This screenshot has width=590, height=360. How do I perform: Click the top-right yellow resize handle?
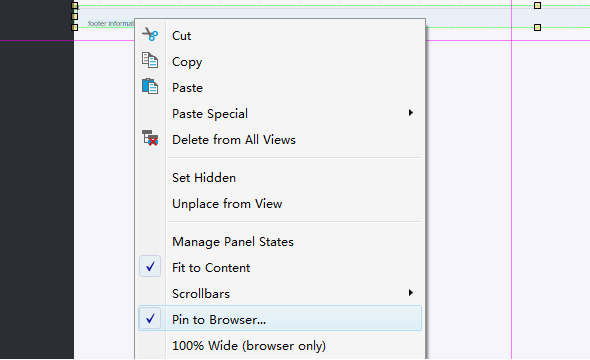537,6
